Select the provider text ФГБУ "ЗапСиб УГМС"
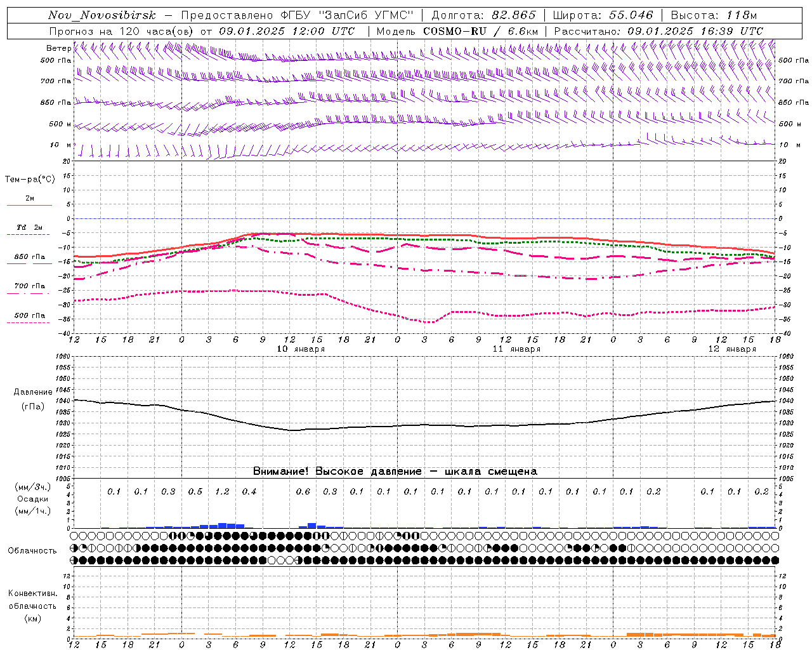 pos(346,15)
